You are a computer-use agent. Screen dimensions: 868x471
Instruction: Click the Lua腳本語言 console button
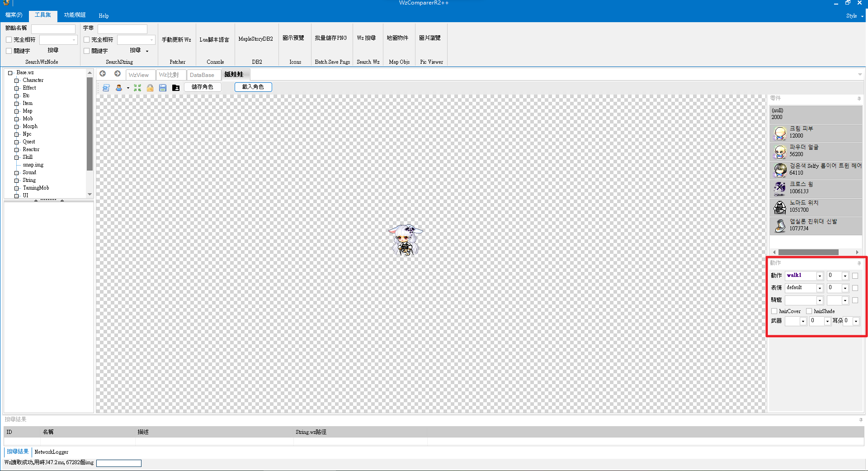point(214,40)
